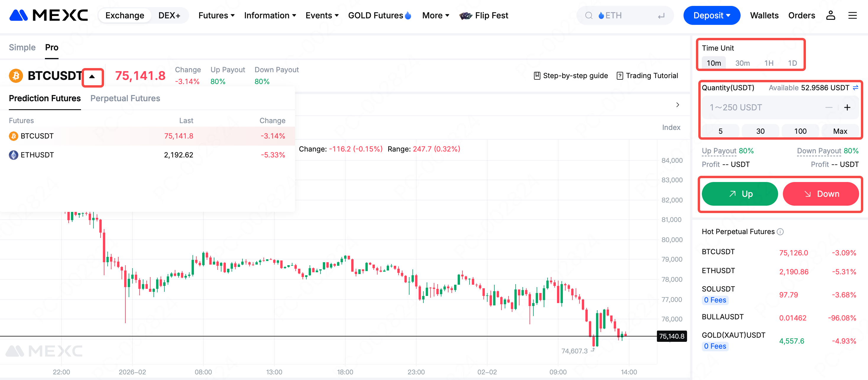The height and width of the screenshot is (380, 868).
Task: Collapse the BTCUSDT pair selector arrow
Action: [92, 76]
